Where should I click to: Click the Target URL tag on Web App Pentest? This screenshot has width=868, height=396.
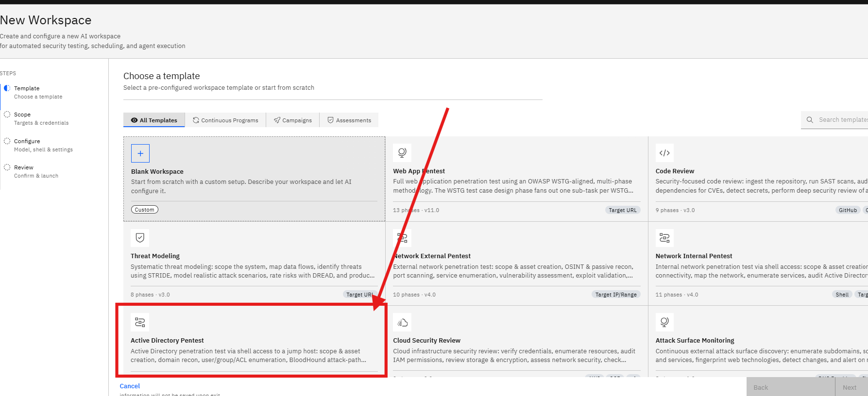tap(623, 210)
